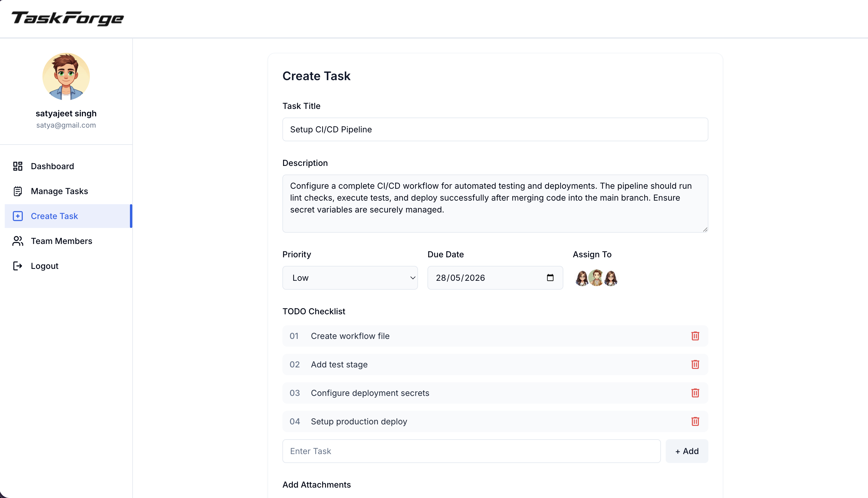868x498 pixels.
Task: Click the satya@gmail.com email text
Action: coord(66,125)
